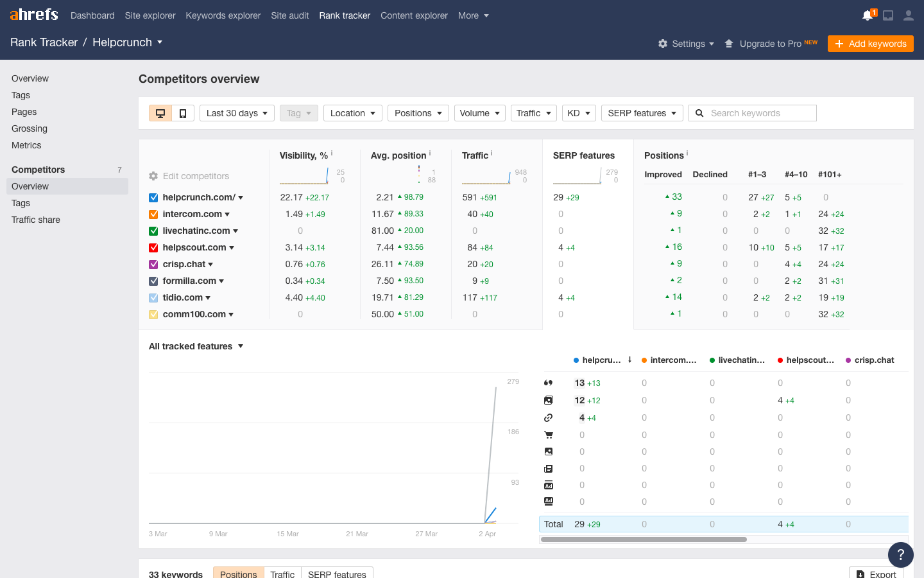
Task: Click the bottom Ads SERP feature icon
Action: [549, 502]
